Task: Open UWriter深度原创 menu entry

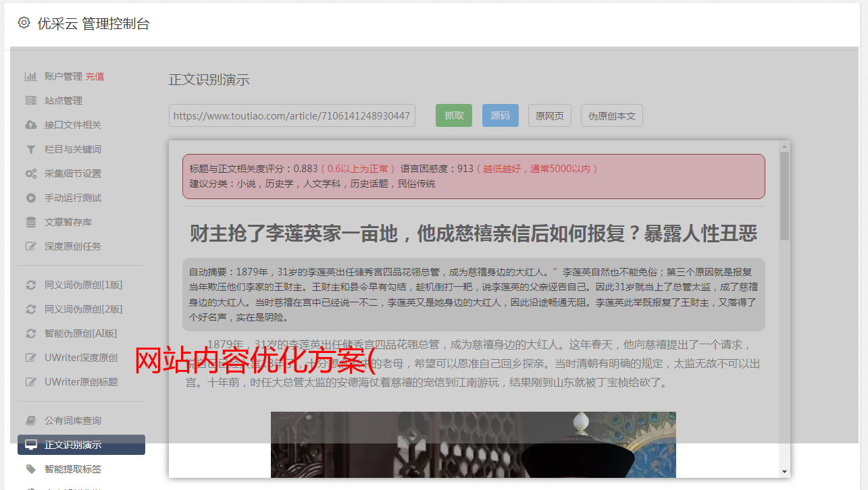Action: coord(81,358)
